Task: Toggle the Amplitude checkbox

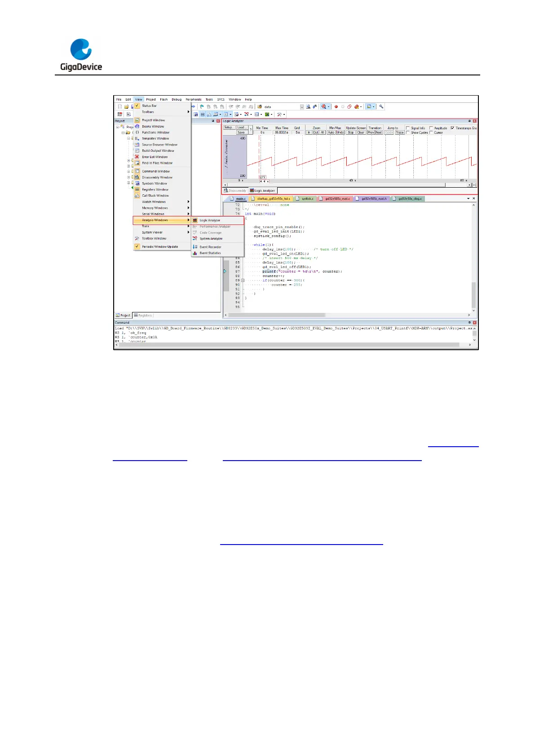Action: [x=431, y=128]
